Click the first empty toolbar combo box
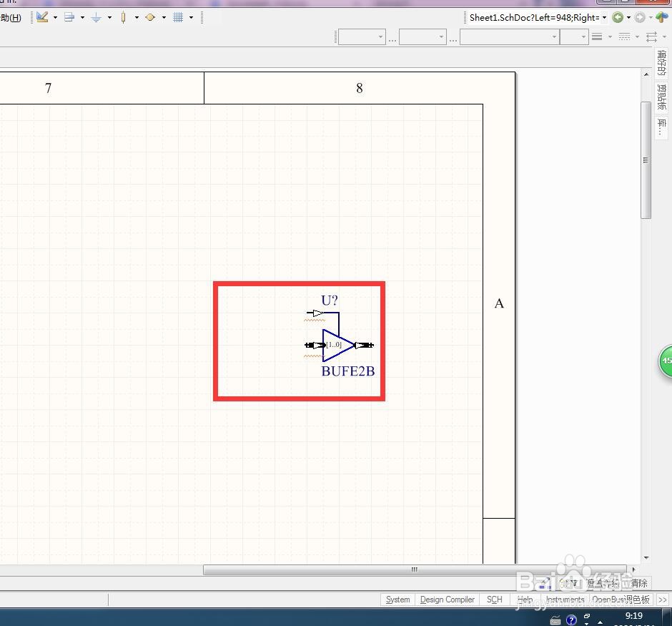Screen dimensions: 672x626 tap(362, 37)
